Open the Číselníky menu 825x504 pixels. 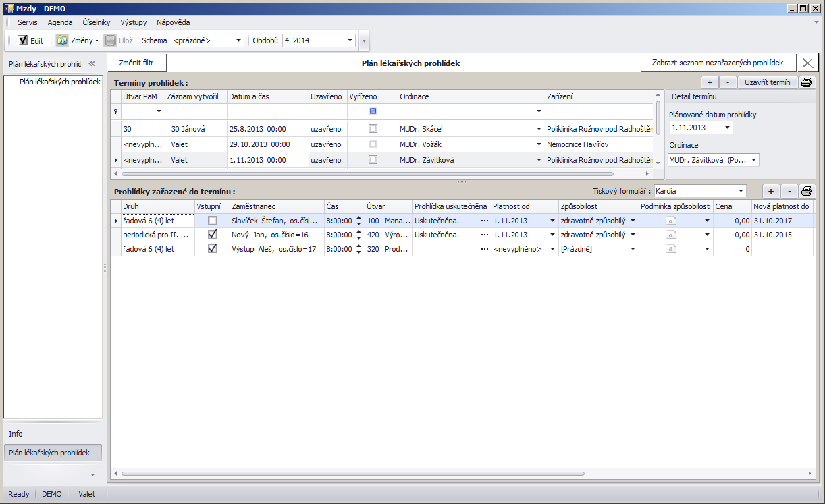coord(96,22)
